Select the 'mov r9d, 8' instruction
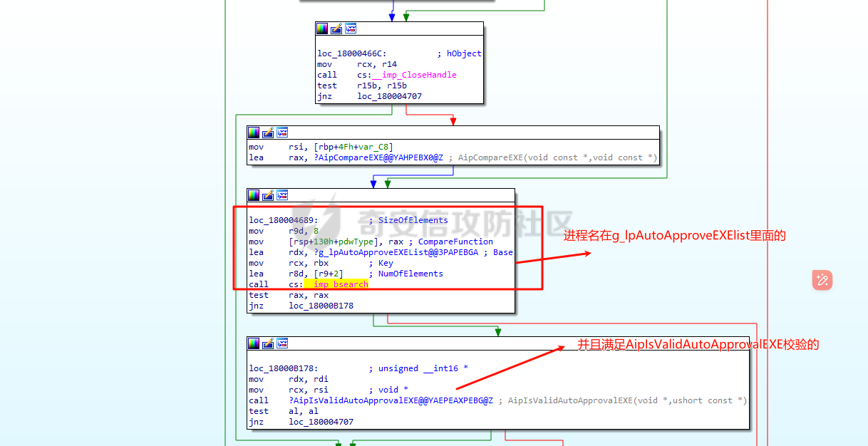The height and width of the screenshot is (446, 868). 284,231
